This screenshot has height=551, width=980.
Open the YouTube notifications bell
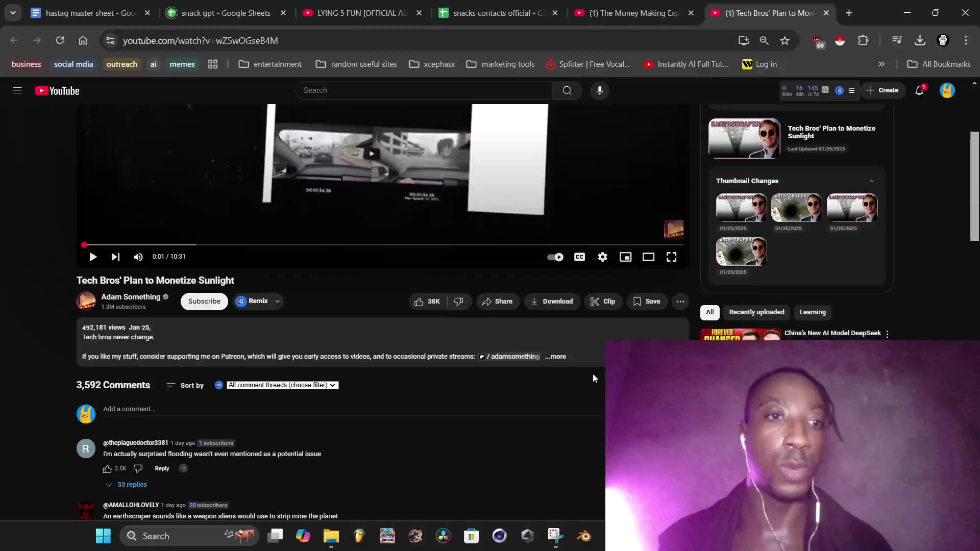pyautogui.click(x=919, y=90)
